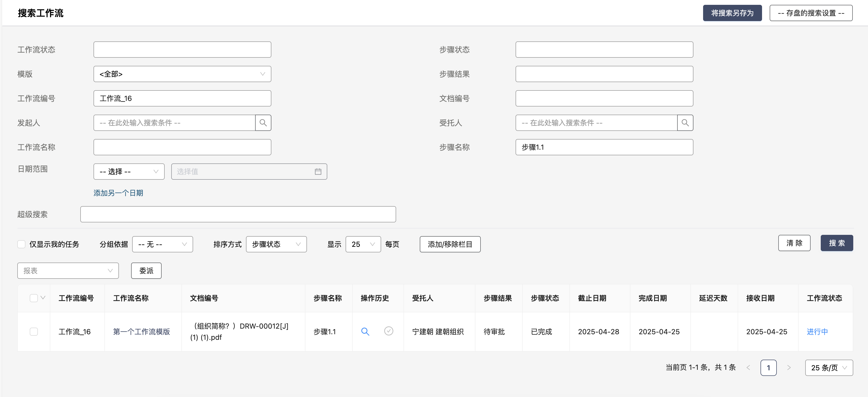Click the search icon beside 发起人 field
This screenshot has width=868, height=397.
click(263, 123)
